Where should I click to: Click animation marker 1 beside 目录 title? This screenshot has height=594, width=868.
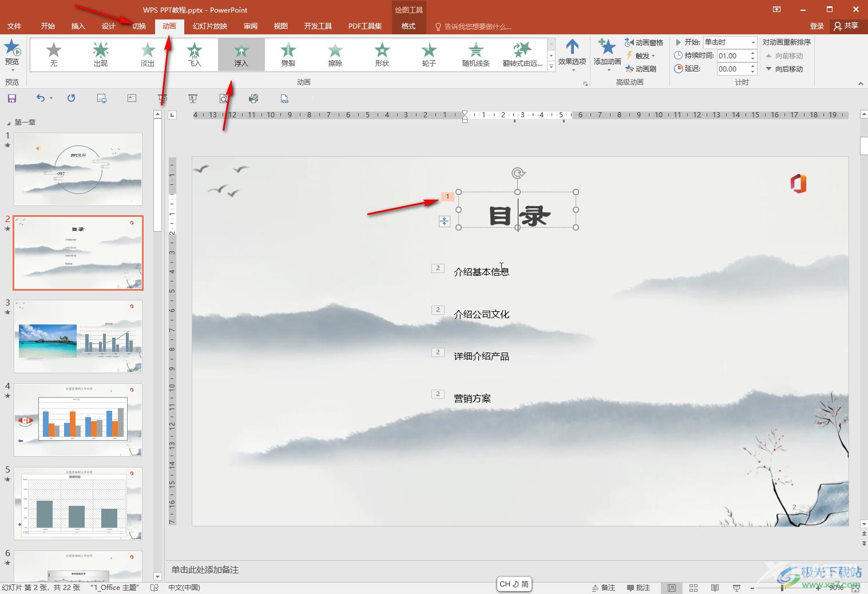[x=447, y=197]
